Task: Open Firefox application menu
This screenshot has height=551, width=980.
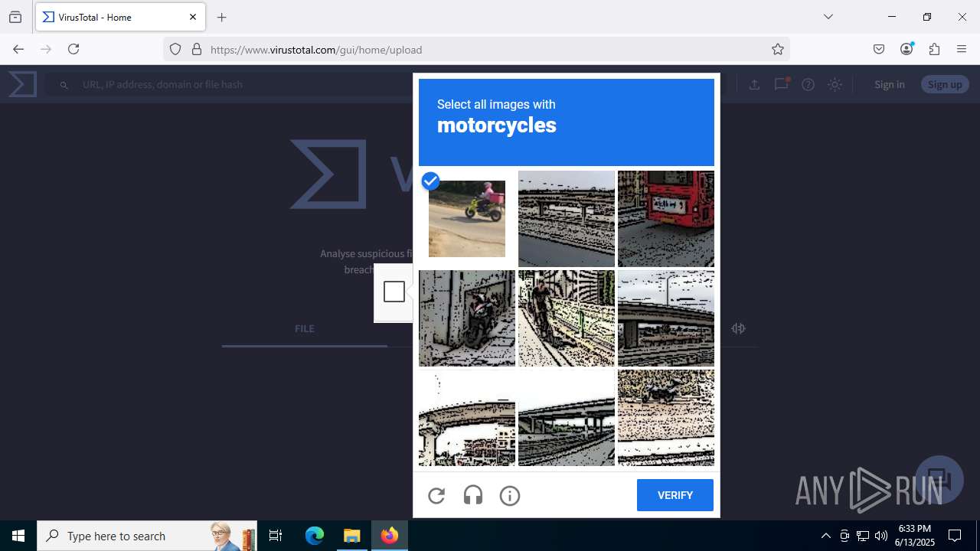Action: click(x=962, y=49)
